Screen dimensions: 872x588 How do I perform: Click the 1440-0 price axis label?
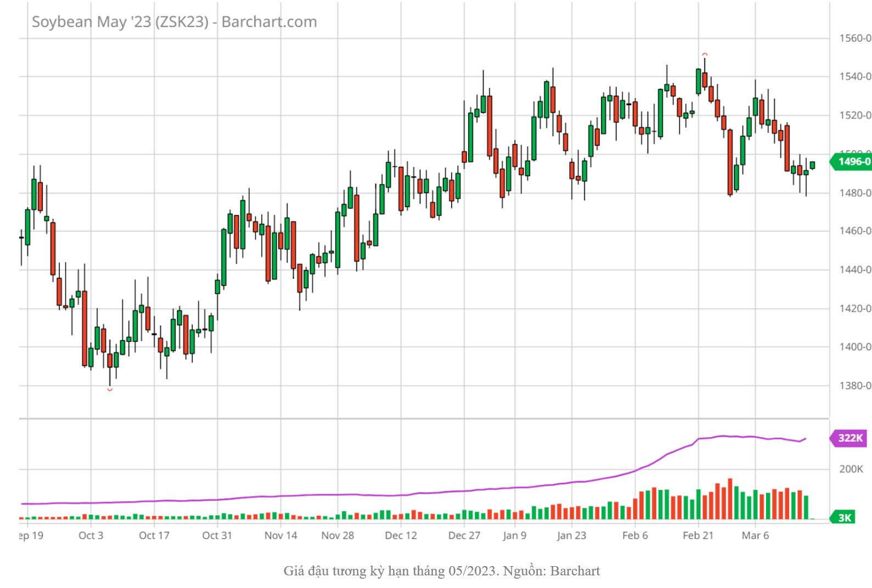point(854,270)
